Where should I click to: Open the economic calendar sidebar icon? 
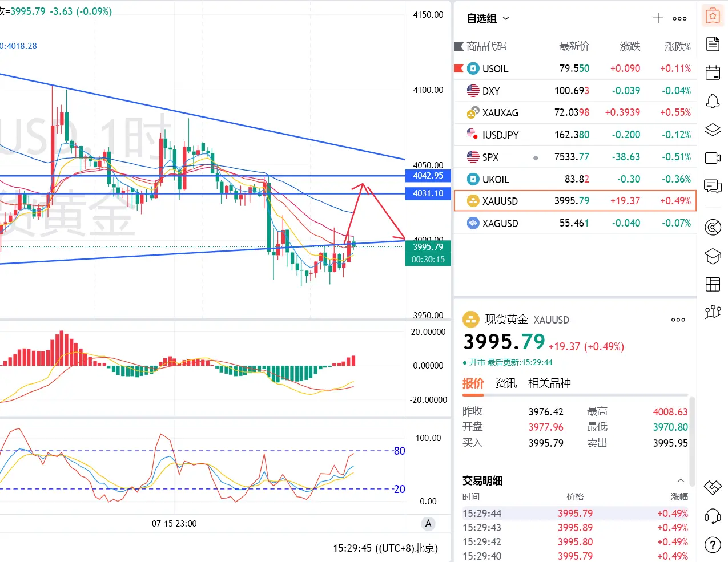713,72
